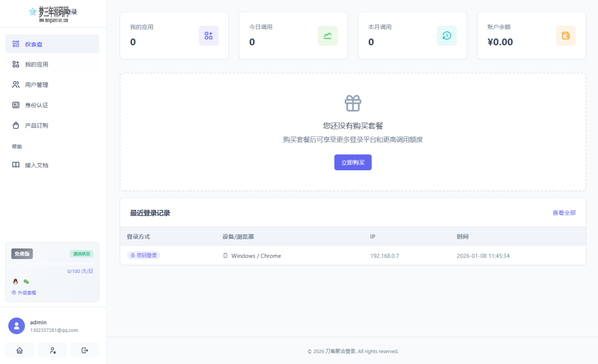Click the site logo at top left
598x364 pixels.
52,13
